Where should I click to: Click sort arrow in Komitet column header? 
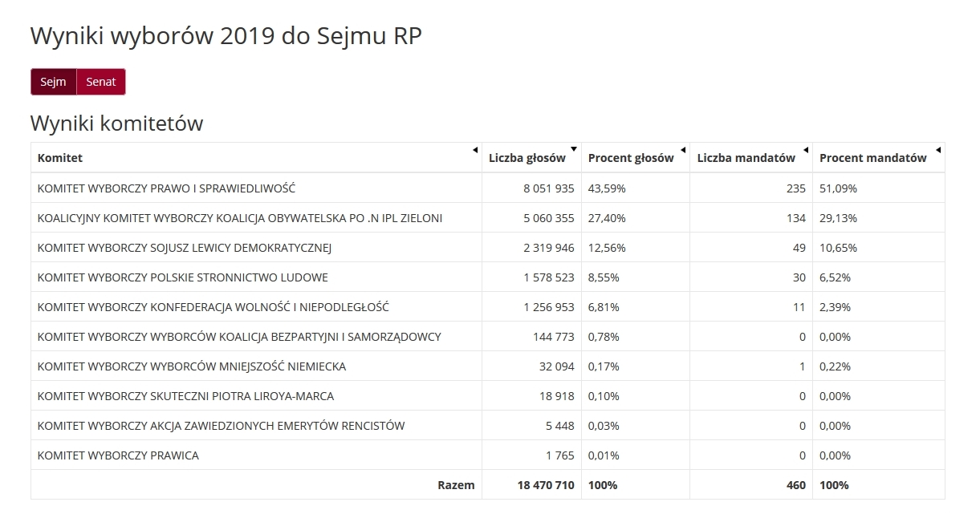(x=476, y=149)
